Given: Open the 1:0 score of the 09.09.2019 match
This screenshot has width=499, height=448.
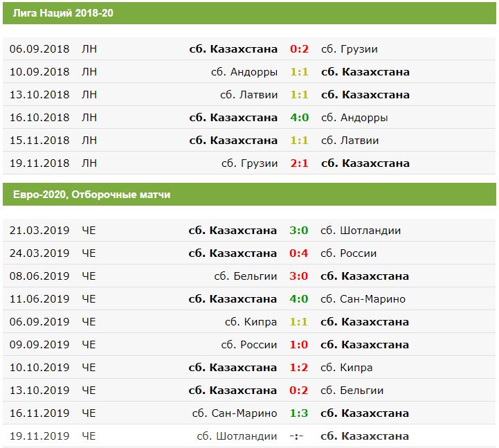Looking at the screenshot, I should 299,345.
